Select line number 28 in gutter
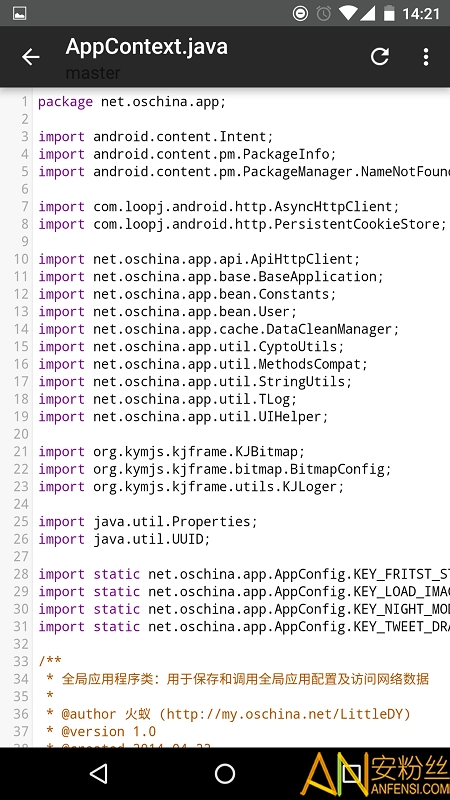 pyautogui.click(x=21, y=574)
